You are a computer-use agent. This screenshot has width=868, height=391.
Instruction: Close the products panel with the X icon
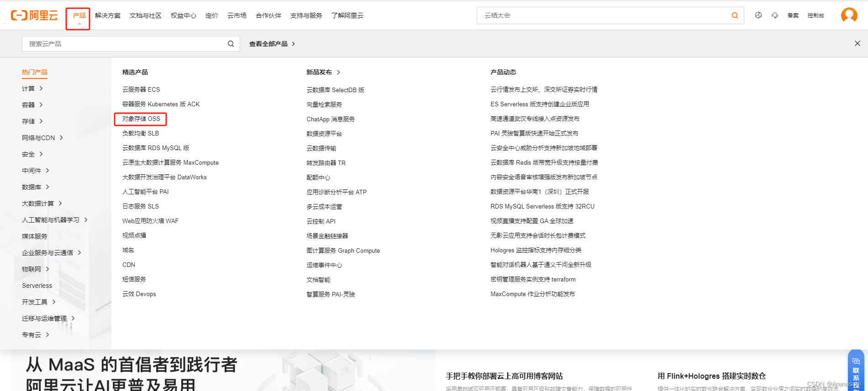857,43
